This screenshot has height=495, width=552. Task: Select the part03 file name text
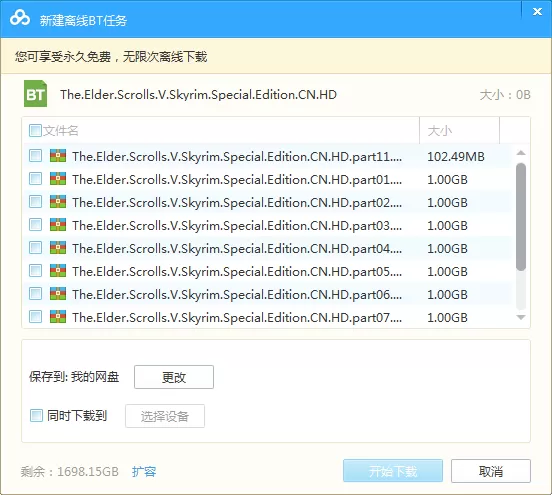pos(237,225)
